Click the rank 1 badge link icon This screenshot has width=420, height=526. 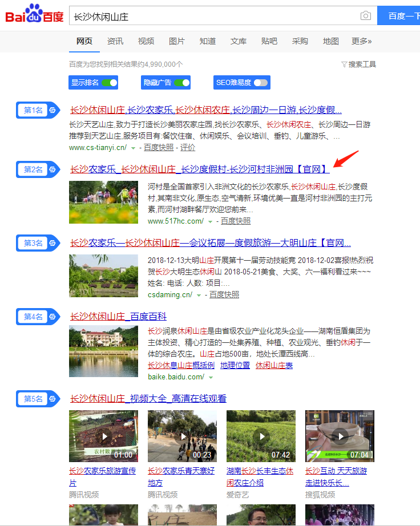coord(52,110)
